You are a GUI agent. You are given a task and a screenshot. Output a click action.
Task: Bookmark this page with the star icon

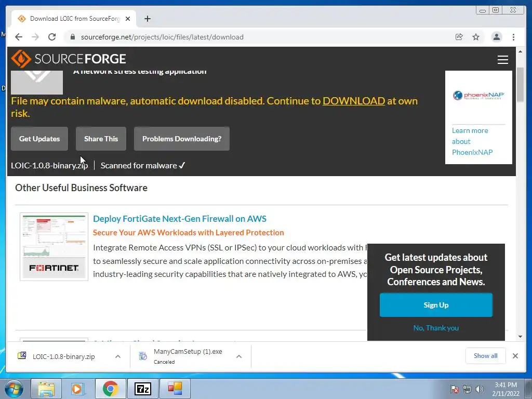click(476, 37)
